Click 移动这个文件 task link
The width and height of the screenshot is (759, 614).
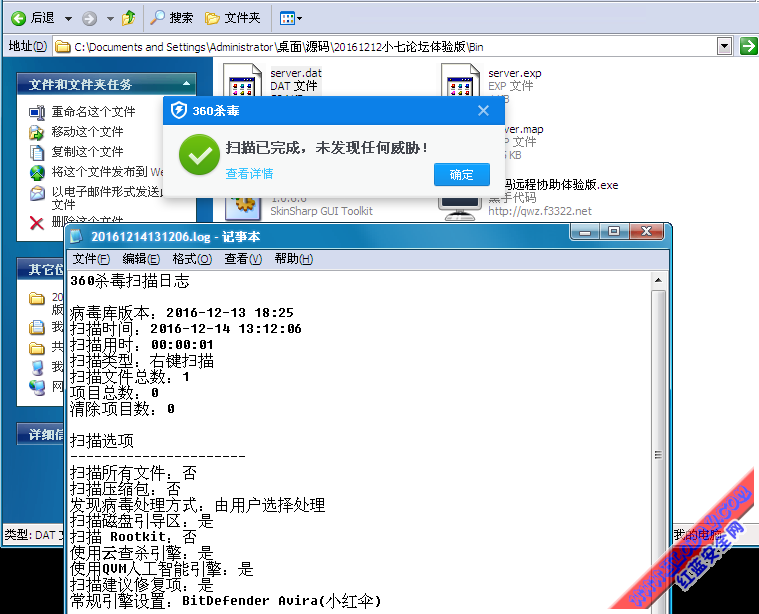(x=88, y=132)
